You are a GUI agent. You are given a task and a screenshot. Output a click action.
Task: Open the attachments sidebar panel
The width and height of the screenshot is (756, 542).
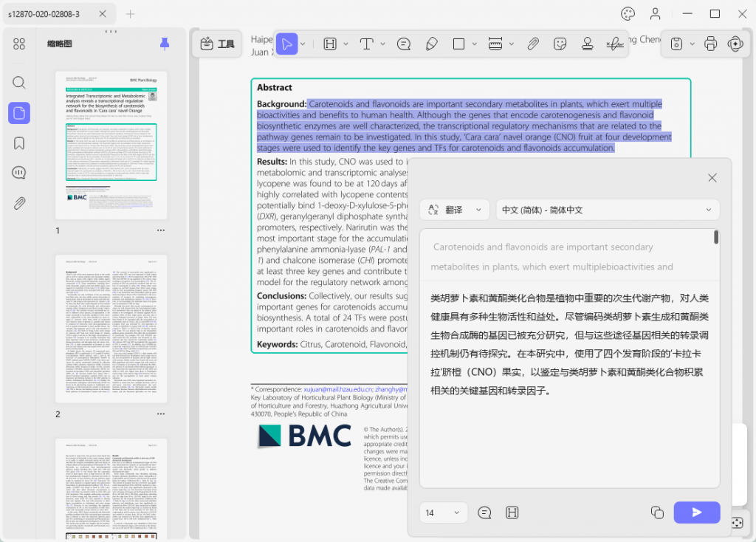18,203
